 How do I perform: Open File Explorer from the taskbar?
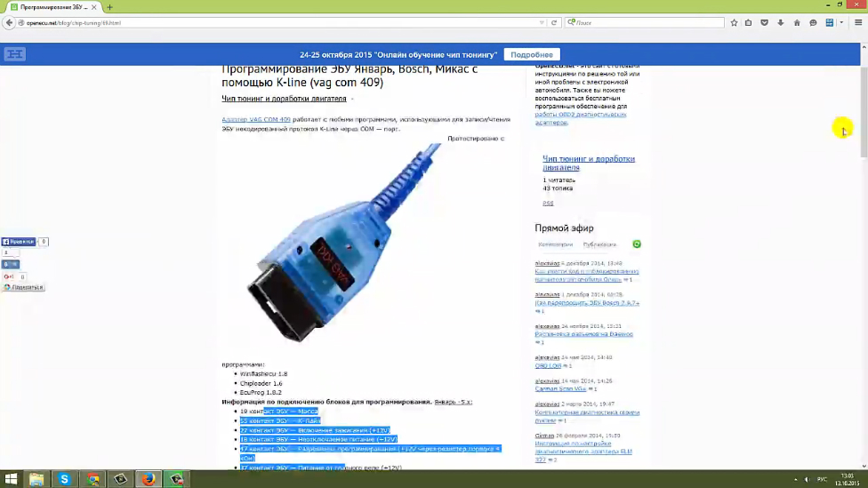[x=36, y=479]
